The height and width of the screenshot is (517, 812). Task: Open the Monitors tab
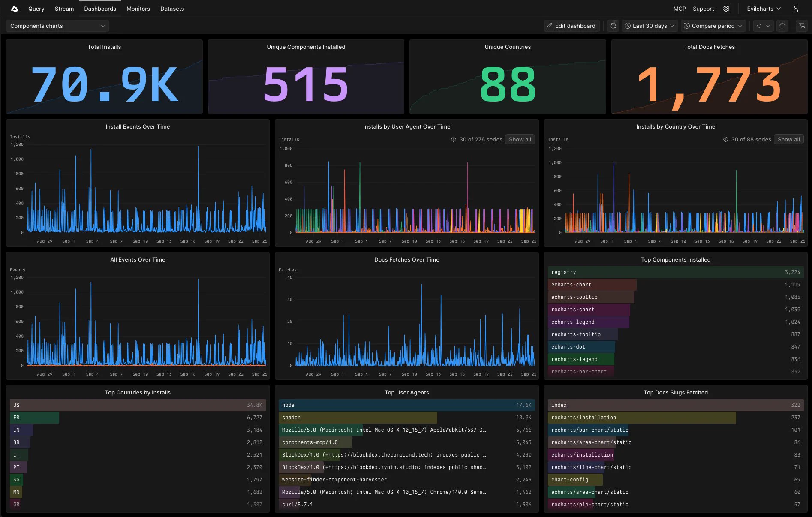click(138, 9)
